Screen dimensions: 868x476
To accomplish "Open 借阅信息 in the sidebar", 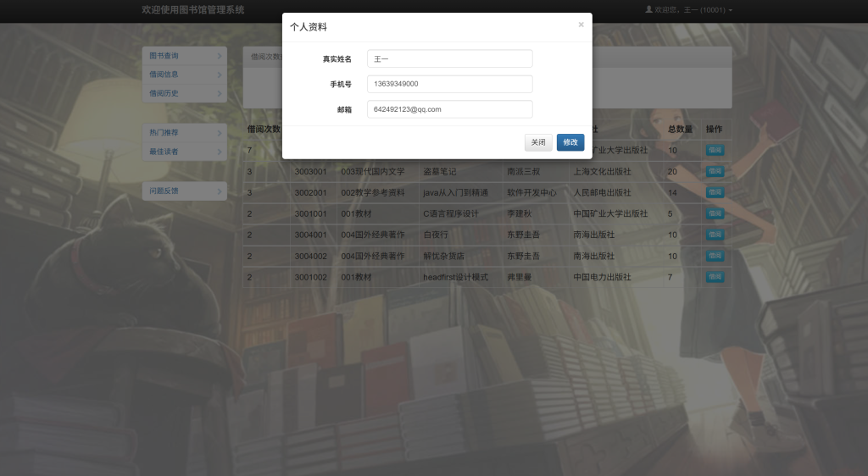I will [184, 75].
